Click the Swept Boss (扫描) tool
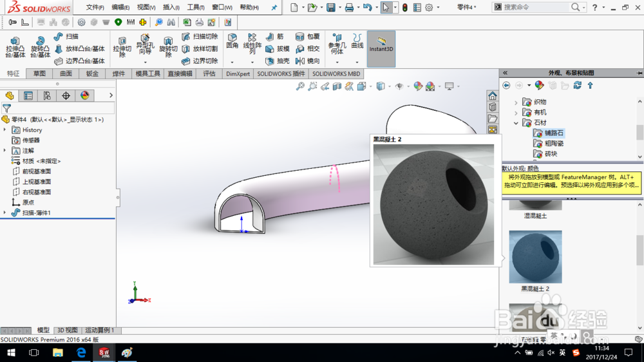This screenshot has width=644, height=362. pos(66,37)
